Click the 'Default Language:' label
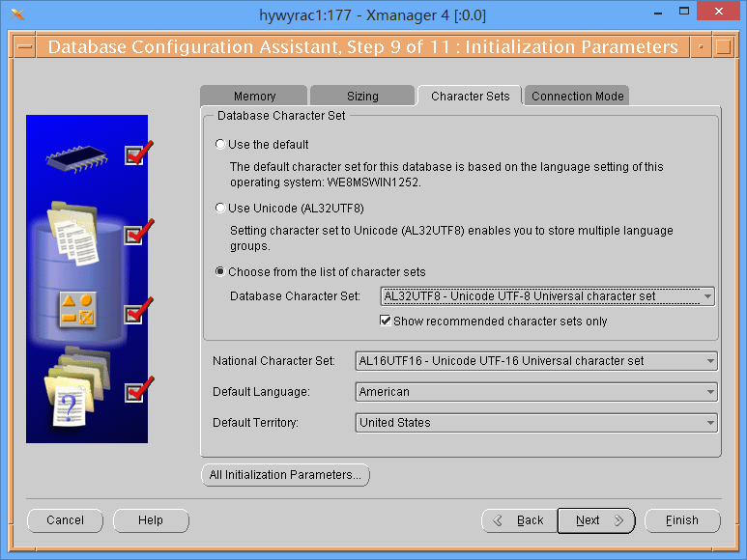 (x=261, y=392)
